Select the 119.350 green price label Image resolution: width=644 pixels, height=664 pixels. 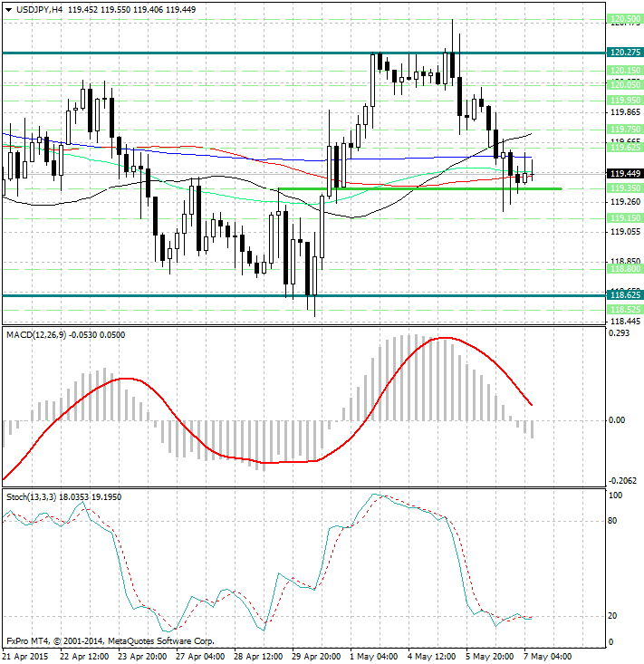[625, 188]
